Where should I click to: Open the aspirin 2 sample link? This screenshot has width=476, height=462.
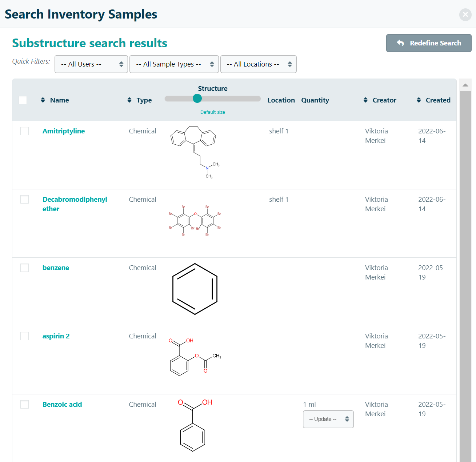[x=56, y=336]
